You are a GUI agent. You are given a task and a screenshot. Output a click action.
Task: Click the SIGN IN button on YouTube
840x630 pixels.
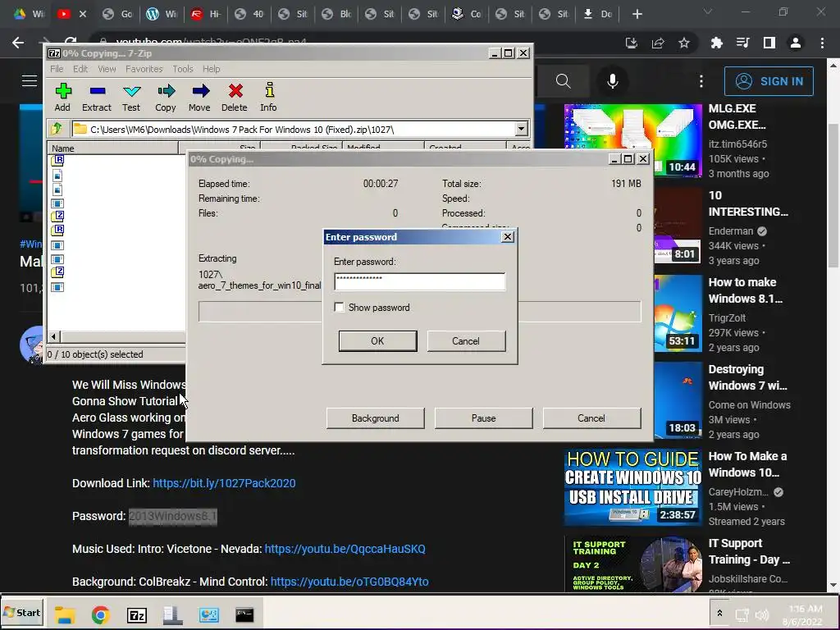click(769, 81)
